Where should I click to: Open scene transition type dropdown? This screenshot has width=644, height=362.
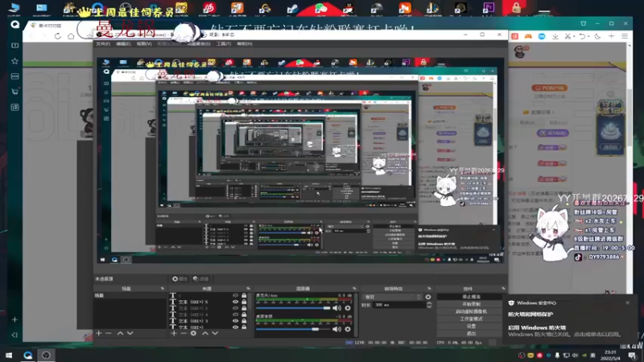(x=393, y=297)
